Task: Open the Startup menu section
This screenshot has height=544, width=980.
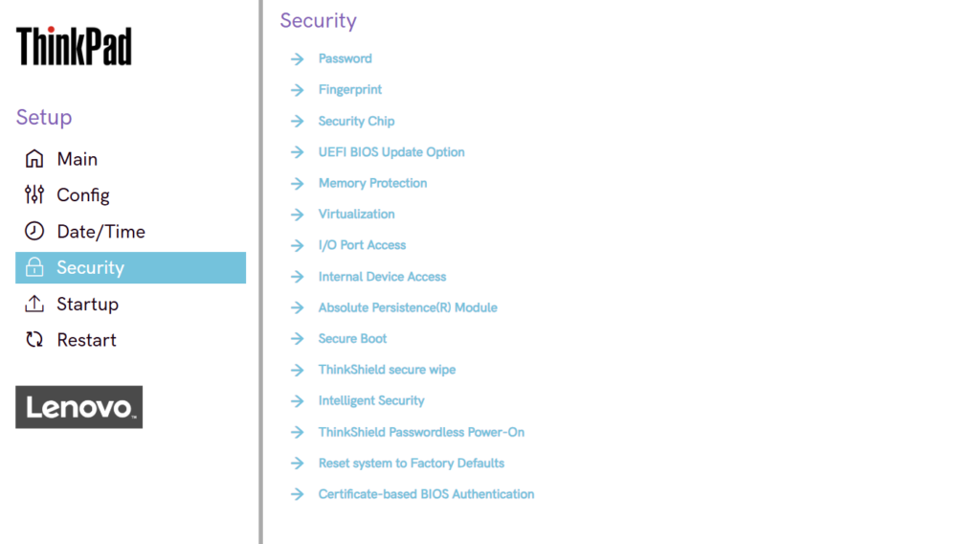Action: [87, 304]
